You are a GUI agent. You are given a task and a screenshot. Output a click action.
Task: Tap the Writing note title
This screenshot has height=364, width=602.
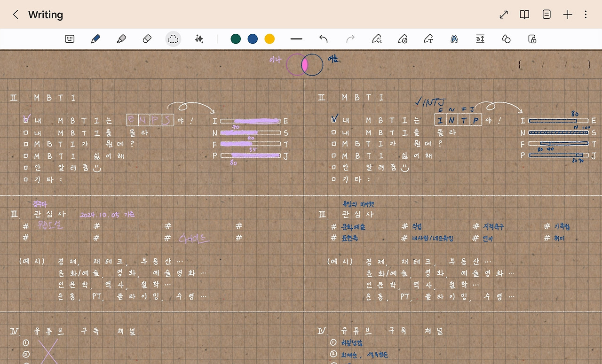click(46, 15)
